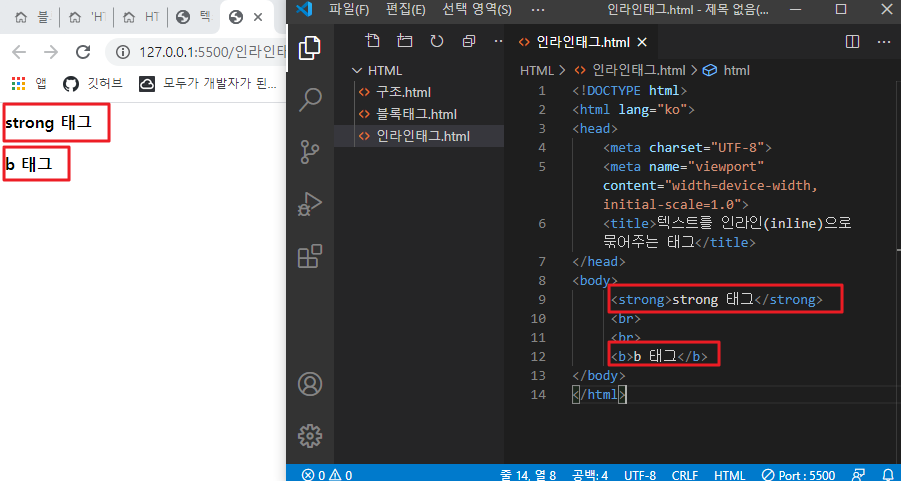Open the 선택 영역(S) menu

tap(477, 9)
